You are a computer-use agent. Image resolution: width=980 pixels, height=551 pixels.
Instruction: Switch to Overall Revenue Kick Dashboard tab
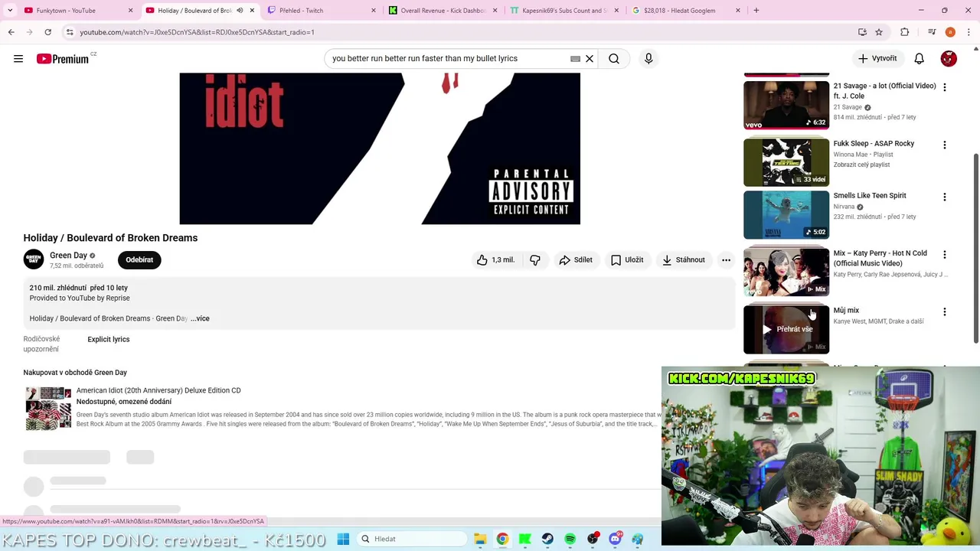pos(443,11)
